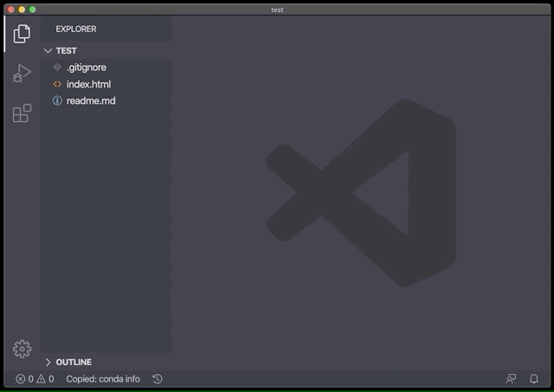554x392 pixels.
Task: Open the history clock icon in status bar
Action: point(158,379)
